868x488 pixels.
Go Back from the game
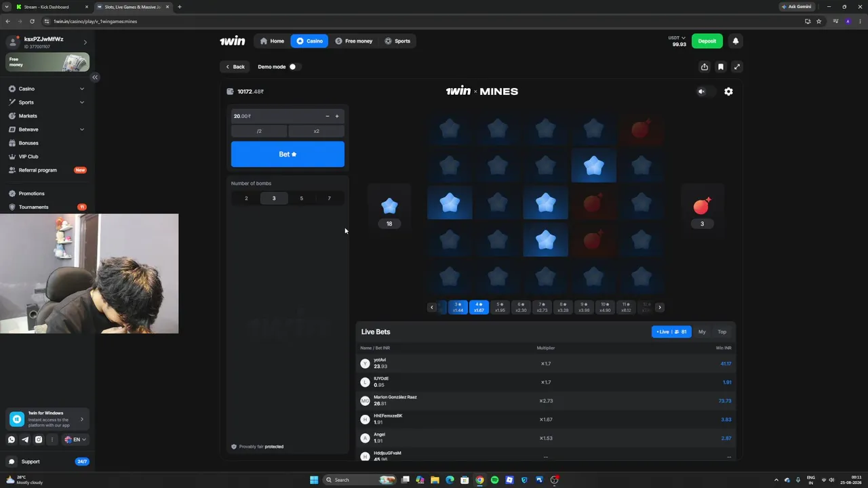(x=235, y=66)
